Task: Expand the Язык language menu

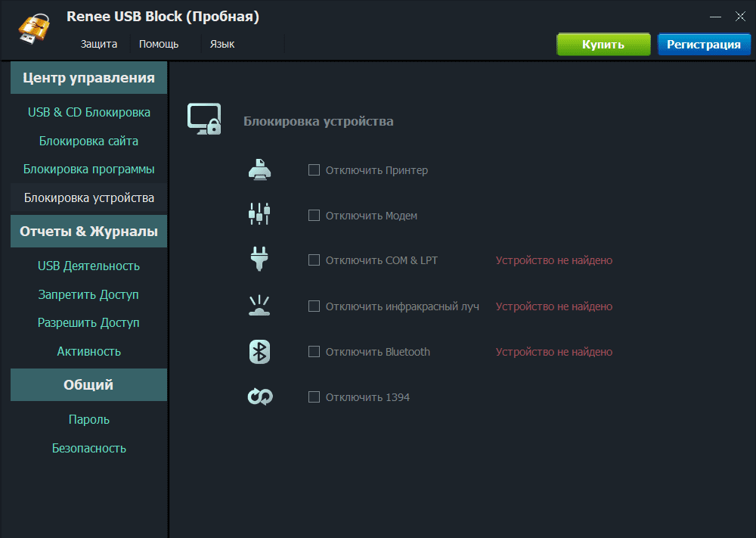Action: pyautogui.click(x=222, y=44)
